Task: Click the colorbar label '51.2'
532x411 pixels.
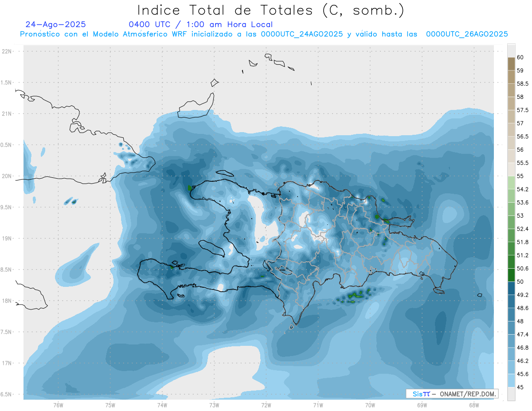Action: pyautogui.click(x=523, y=255)
